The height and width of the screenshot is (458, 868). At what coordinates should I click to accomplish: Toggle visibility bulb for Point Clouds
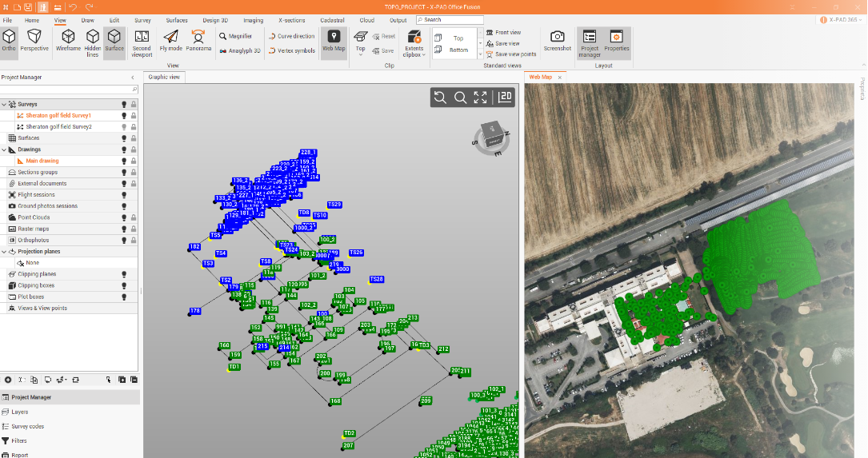[124, 217]
